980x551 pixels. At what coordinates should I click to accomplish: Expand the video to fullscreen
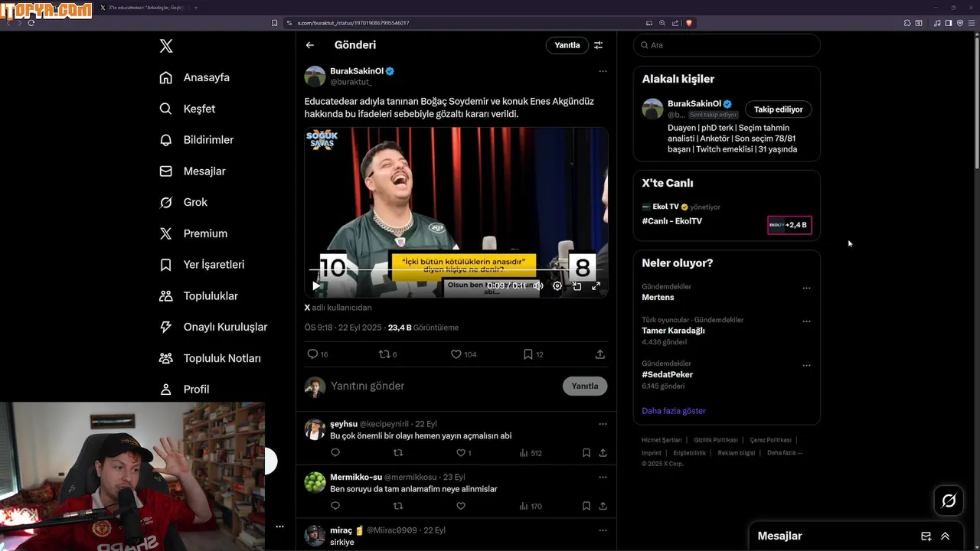point(596,285)
